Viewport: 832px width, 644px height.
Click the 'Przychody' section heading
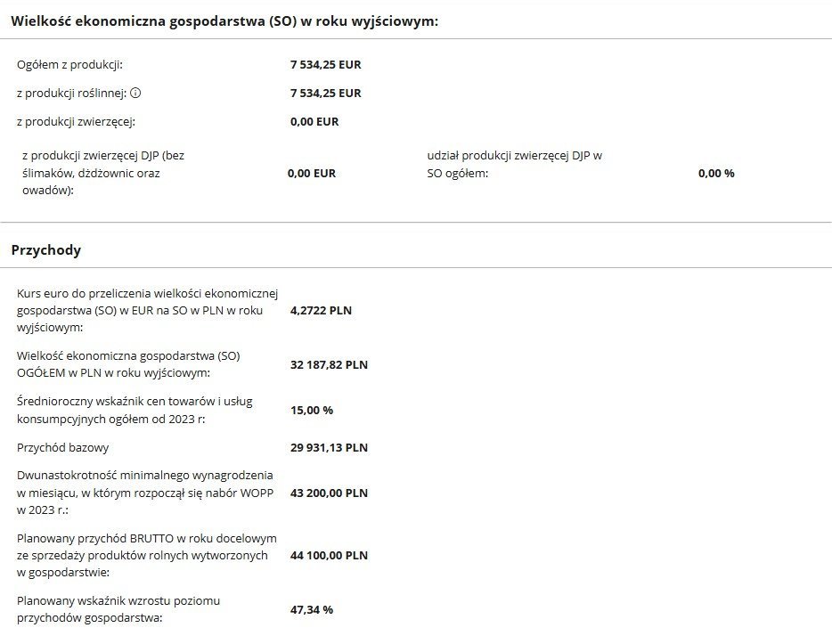[x=45, y=250]
